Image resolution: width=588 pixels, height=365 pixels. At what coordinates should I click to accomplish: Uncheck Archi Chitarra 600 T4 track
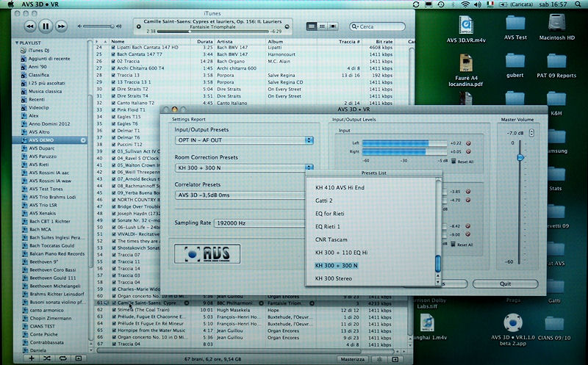pos(113,68)
